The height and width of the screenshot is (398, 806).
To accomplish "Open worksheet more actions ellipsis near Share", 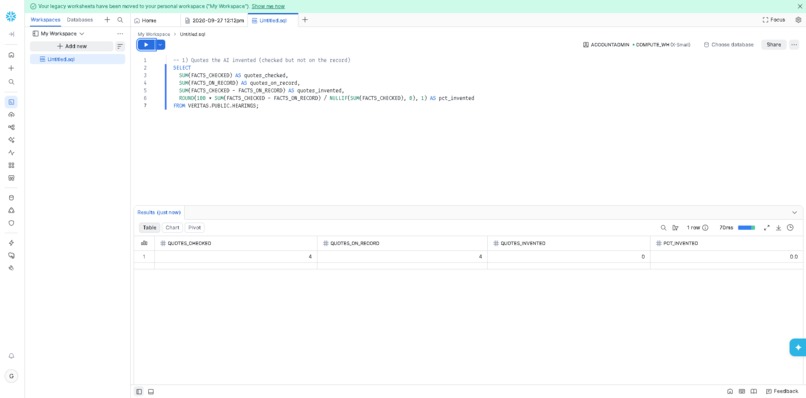I will coord(794,45).
